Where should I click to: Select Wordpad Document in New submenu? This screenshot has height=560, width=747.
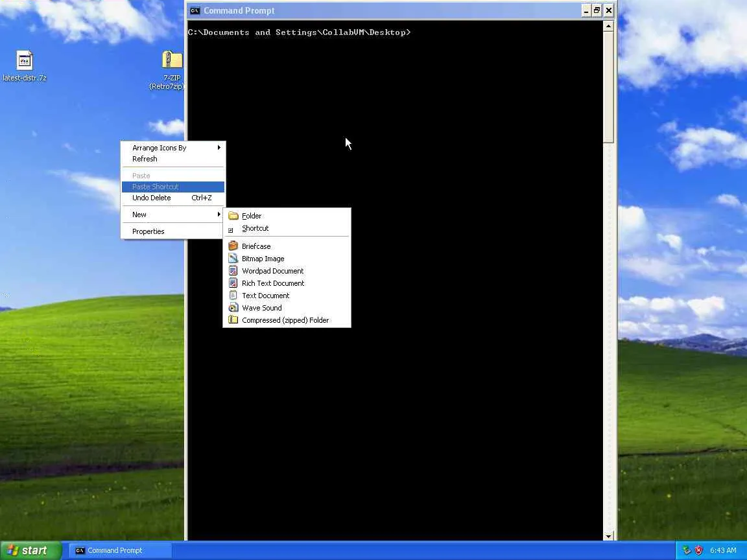(x=287, y=271)
